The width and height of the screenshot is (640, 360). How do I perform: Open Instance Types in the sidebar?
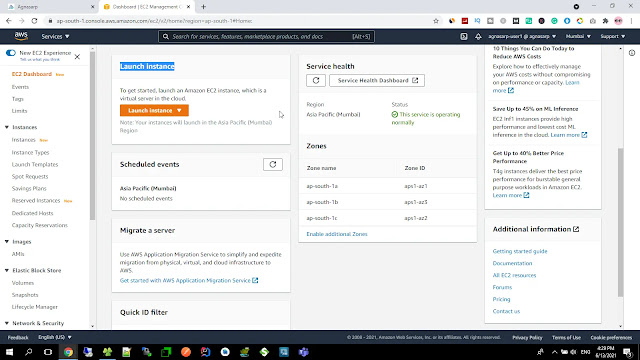point(30,152)
